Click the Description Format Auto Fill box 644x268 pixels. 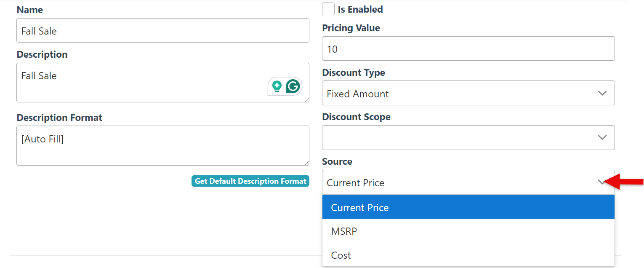(x=162, y=145)
